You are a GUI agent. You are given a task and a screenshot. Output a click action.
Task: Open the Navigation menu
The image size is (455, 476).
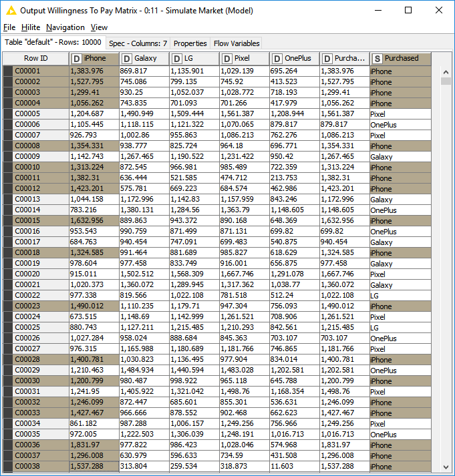coord(65,27)
